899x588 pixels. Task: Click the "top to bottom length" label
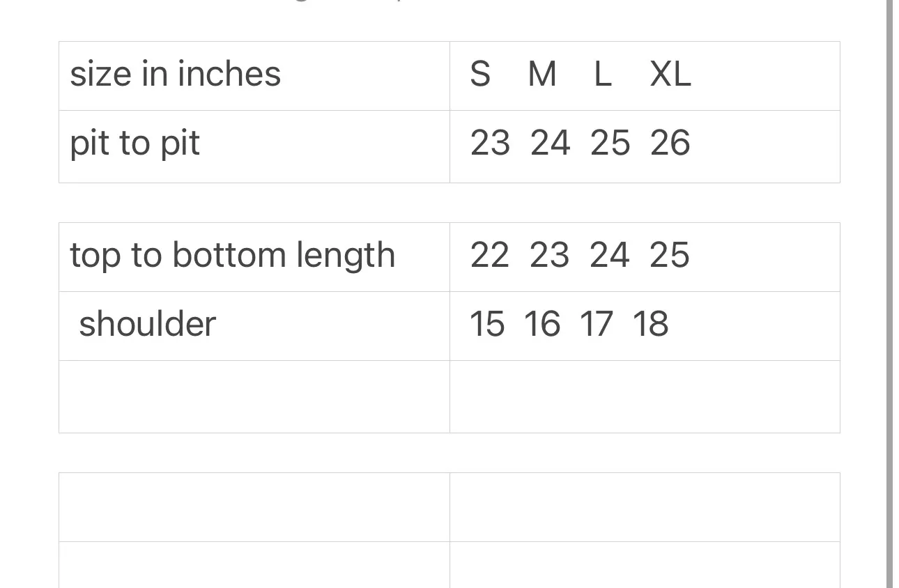[233, 255]
